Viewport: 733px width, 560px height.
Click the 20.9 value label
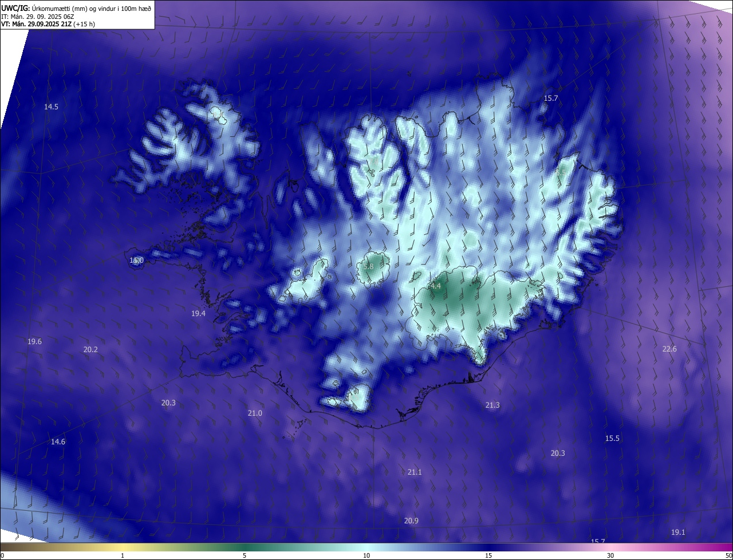click(x=411, y=521)
